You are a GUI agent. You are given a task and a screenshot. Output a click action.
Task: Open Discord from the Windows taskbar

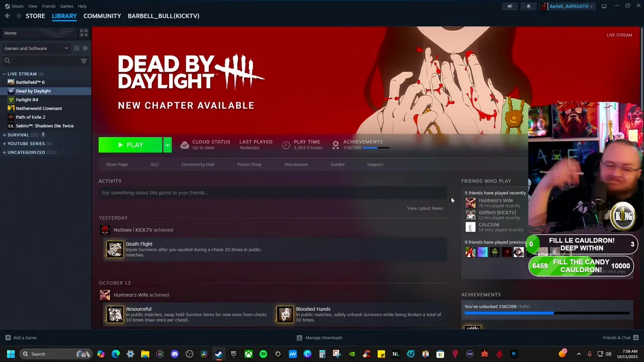pos(175,354)
